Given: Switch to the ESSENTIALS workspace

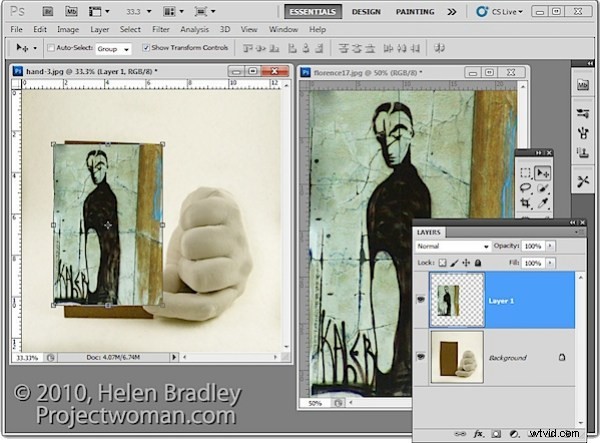Looking at the screenshot, I should (x=313, y=12).
